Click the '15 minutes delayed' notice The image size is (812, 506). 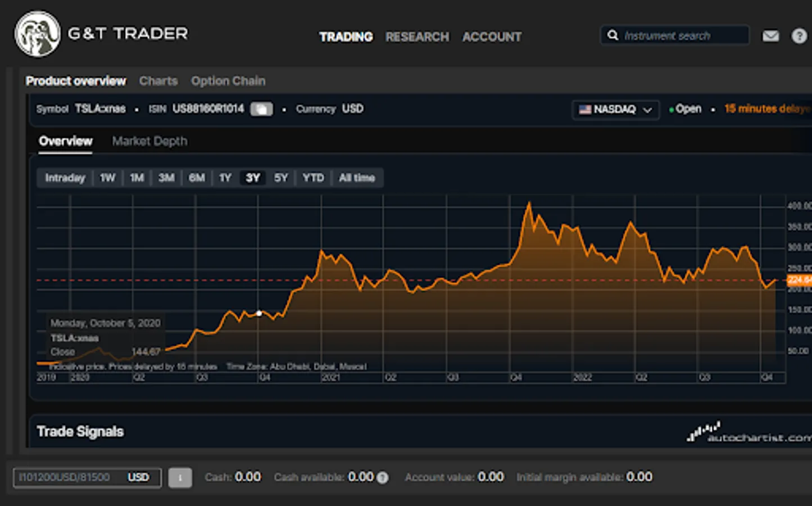[768, 109]
